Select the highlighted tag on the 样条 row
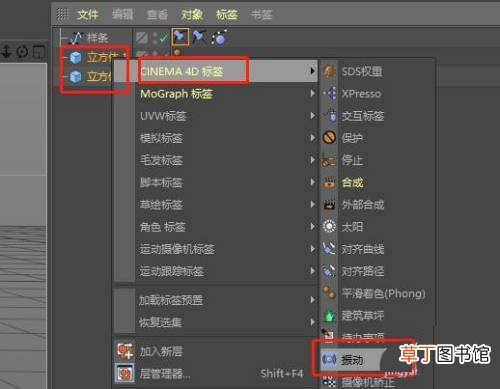This screenshot has width=500, height=389. [180, 37]
